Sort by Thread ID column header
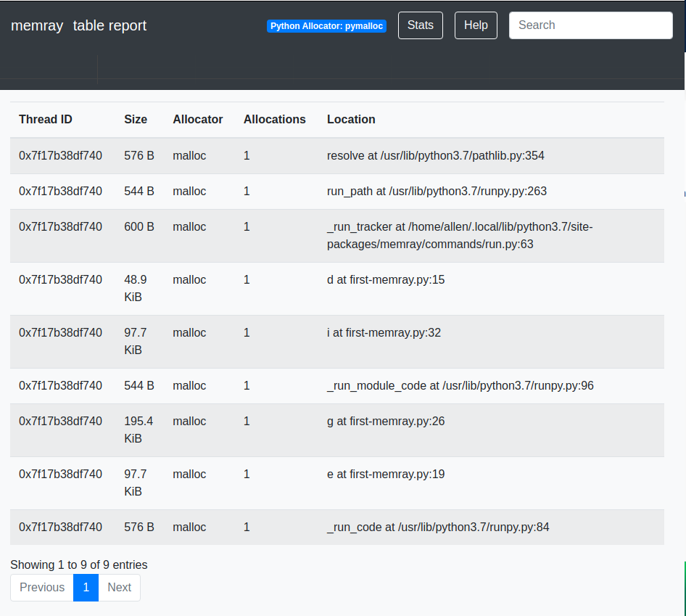 tap(46, 119)
